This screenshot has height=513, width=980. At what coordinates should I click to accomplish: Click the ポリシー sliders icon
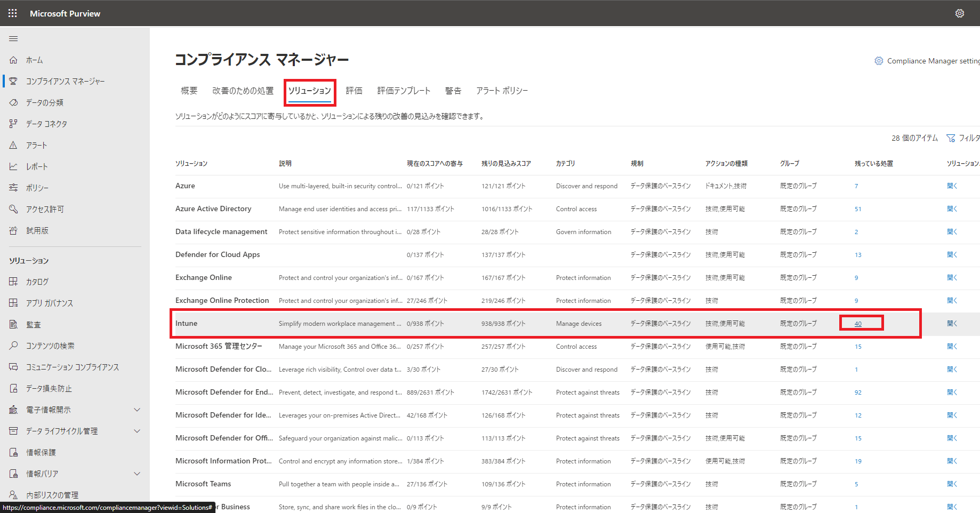click(x=13, y=188)
